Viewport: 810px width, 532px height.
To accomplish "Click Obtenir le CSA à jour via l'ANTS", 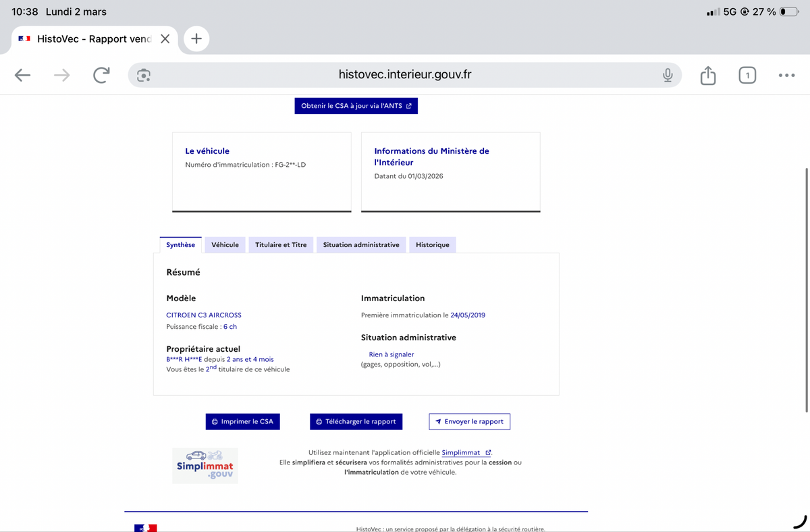I will point(356,106).
